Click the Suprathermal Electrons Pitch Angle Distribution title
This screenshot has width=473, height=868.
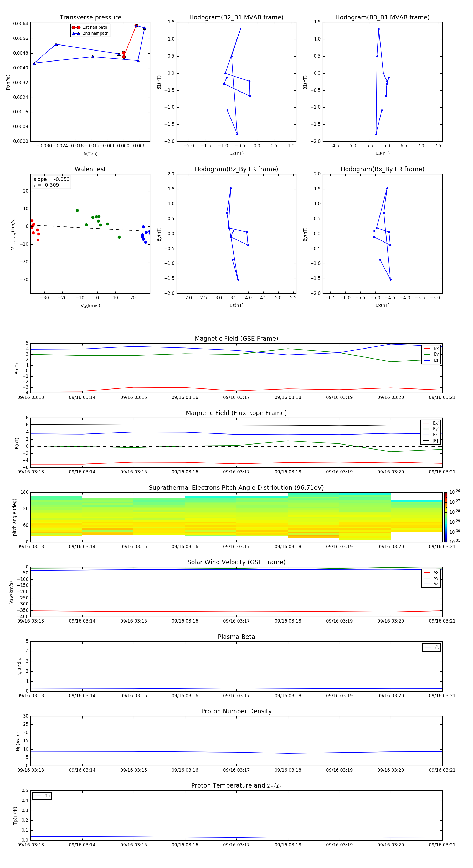click(x=236, y=488)
